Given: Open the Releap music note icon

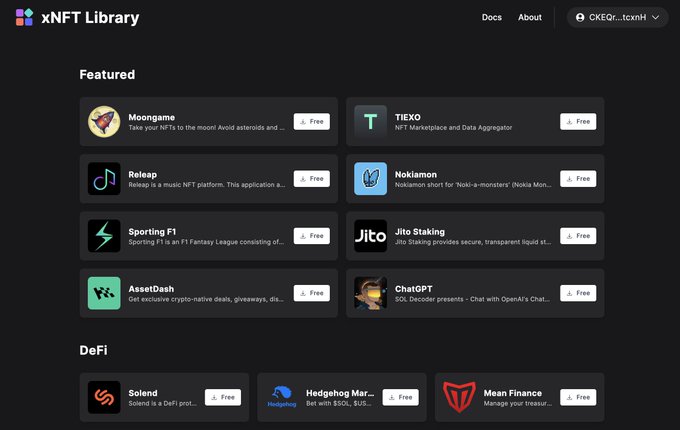Looking at the screenshot, I should tap(104, 179).
